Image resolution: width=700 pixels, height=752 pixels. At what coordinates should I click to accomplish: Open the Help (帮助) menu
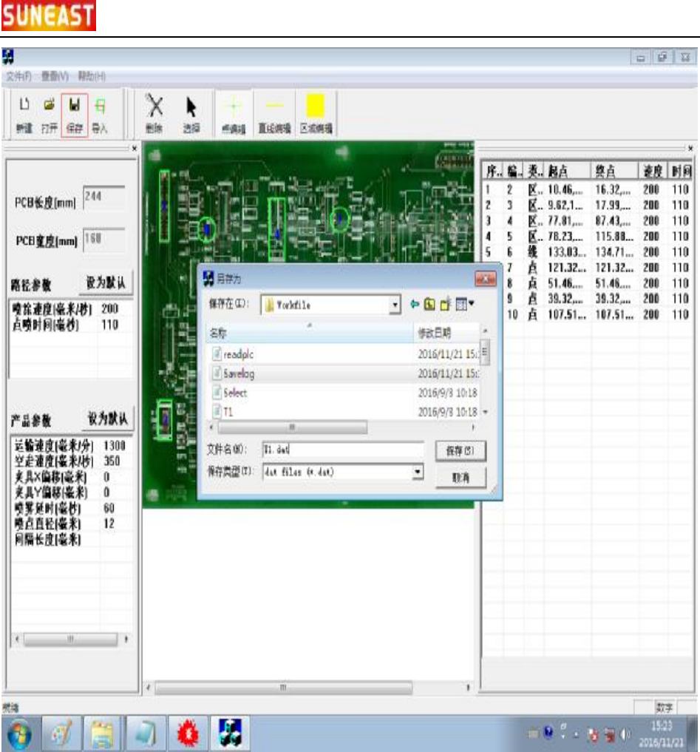92,76
